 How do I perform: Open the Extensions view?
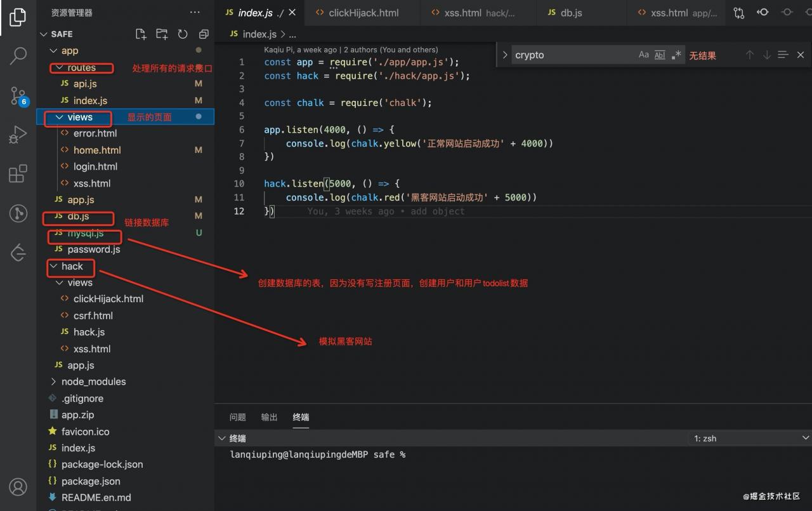click(x=18, y=173)
